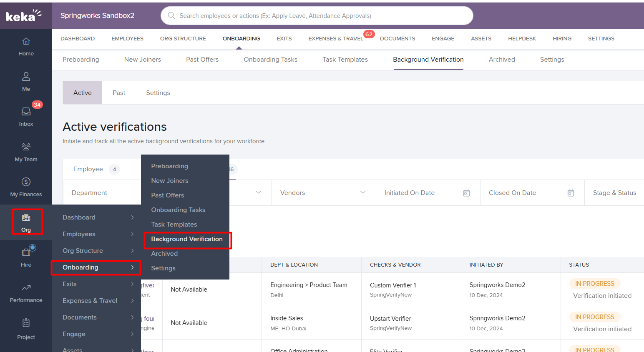Click the Custom Verifier 1 cell
The height and width of the screenshot is (352, 644).
(x=393, y=285)
